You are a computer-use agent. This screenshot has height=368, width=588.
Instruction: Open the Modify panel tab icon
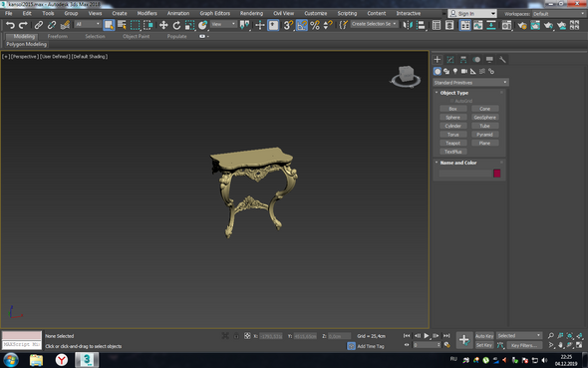[x=450, y=60]
